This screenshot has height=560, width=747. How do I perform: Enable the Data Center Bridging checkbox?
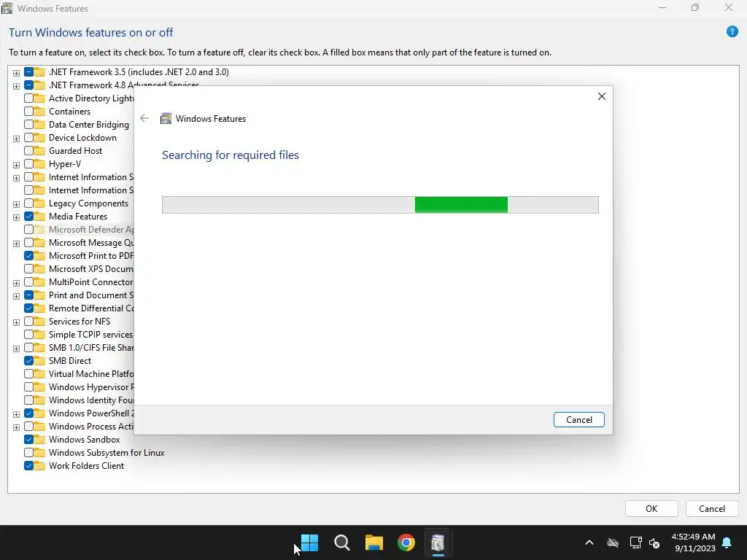coord(28,124)
